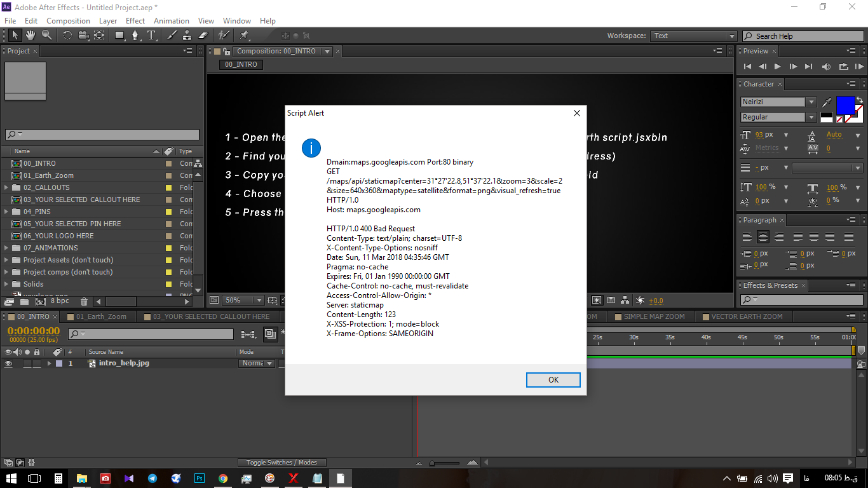Select the Unified Camera tool
The image size is (868, 488).
[83, 36]
